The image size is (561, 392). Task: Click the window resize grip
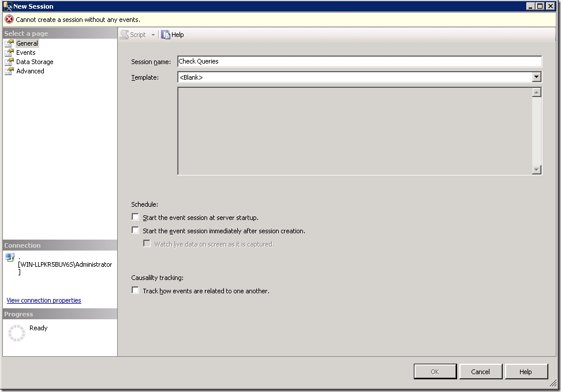pyautogui.click(x=553, y=384)
